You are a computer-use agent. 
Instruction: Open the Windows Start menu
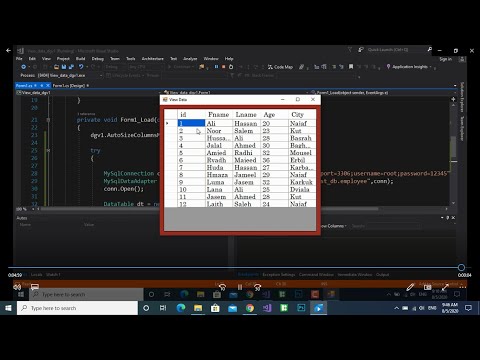[8, 308]
